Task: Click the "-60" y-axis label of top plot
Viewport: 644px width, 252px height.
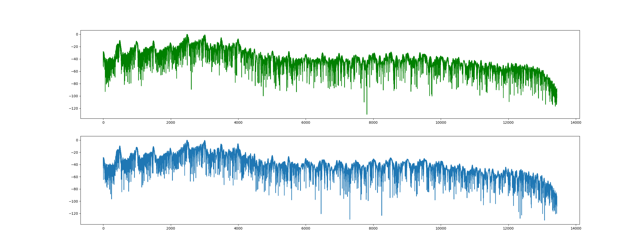Action: [x=75, y=71]
